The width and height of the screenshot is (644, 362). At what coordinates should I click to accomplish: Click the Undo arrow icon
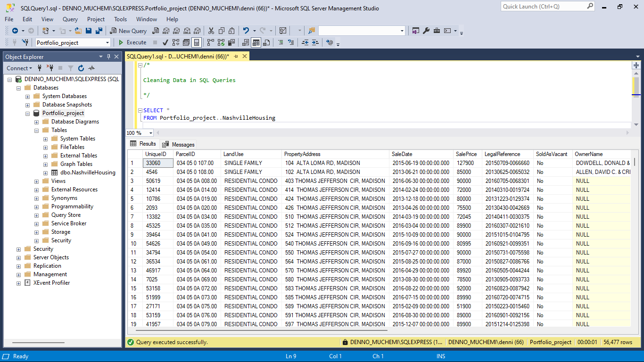(x=246, y=31)
